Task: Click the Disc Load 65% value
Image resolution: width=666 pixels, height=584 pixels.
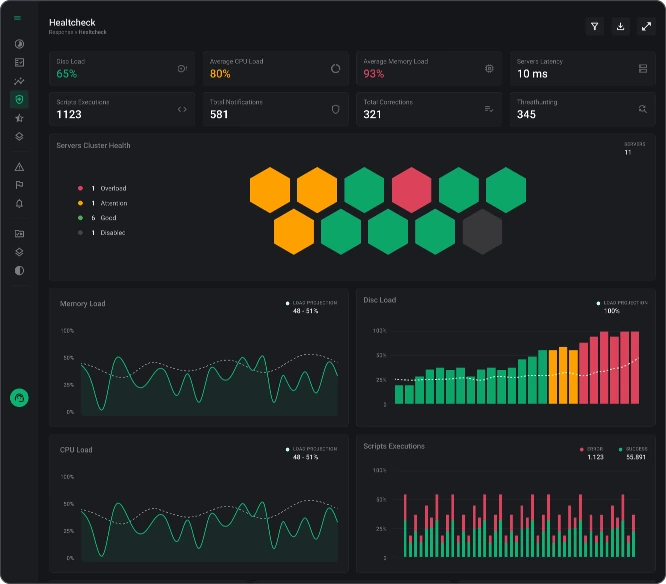Action: [x=67, y=74]
